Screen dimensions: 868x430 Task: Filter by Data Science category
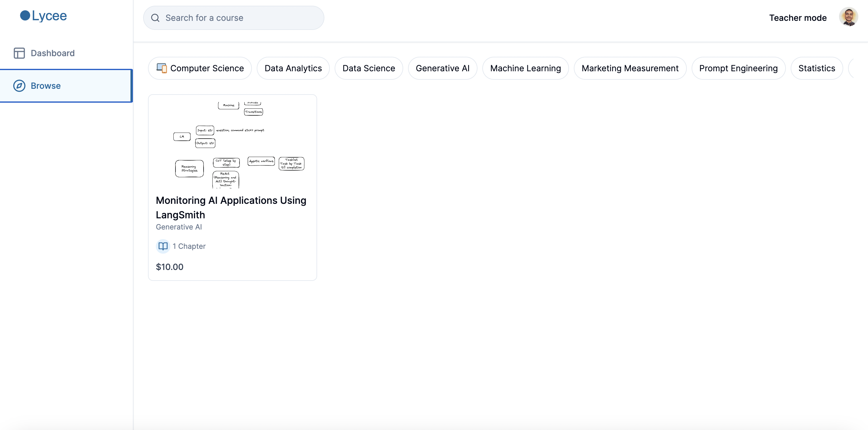click(x=369, y=69)
